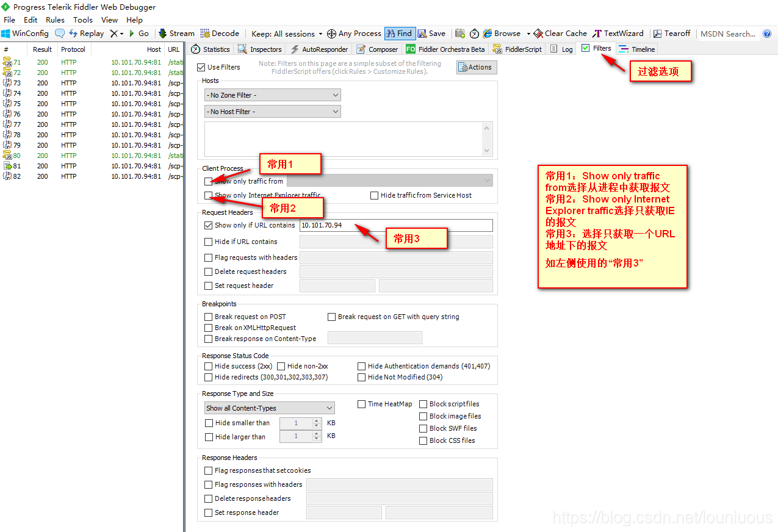The width and height of the screenshot is (778, 532).
Task: Click the comment speech bubble icon
Action: (60, 34)
